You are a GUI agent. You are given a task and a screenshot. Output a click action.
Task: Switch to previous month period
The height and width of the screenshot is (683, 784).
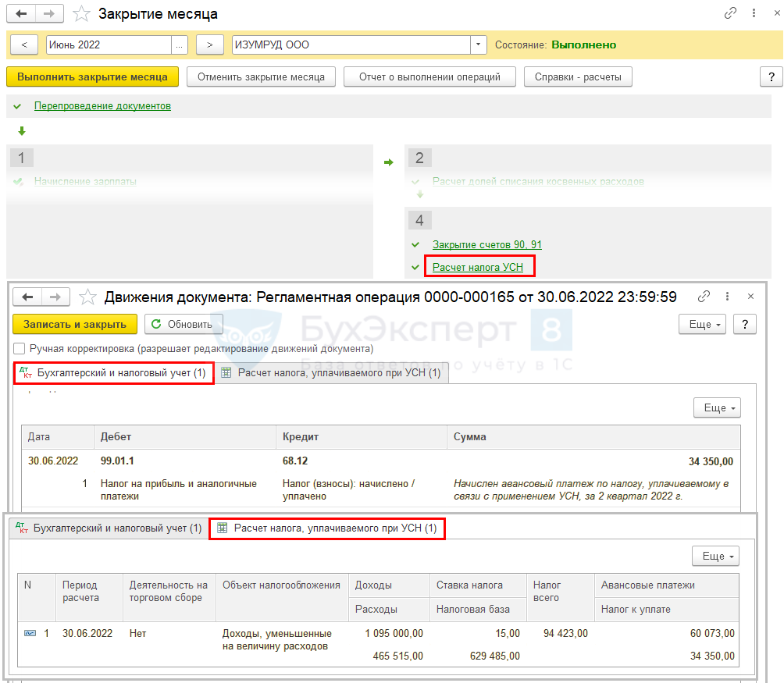click(24, 45)
